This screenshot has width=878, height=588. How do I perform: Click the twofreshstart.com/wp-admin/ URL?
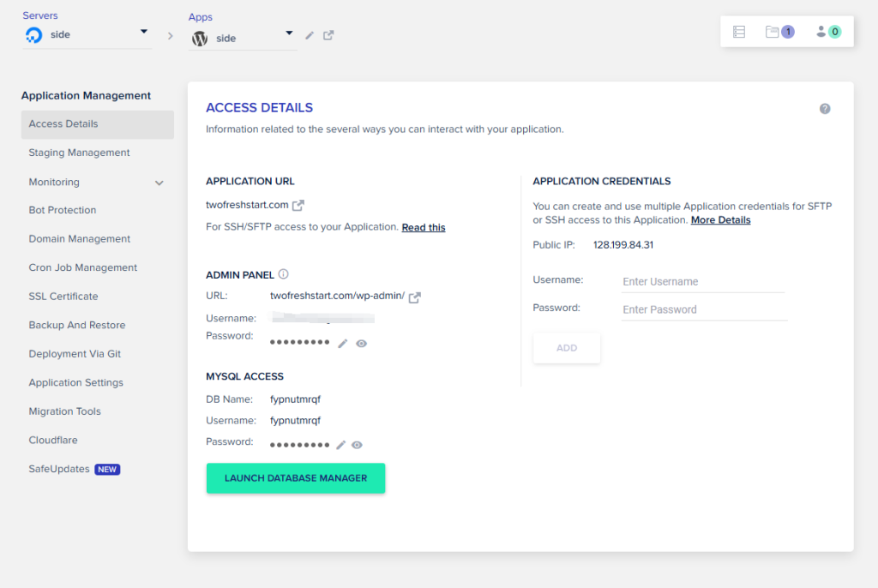pos(337,295)
